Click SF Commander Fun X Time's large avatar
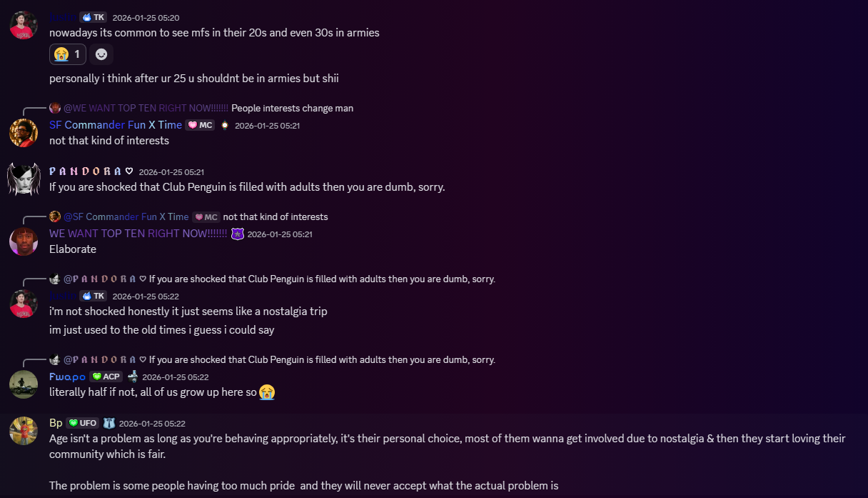 [x=24, y=133]
